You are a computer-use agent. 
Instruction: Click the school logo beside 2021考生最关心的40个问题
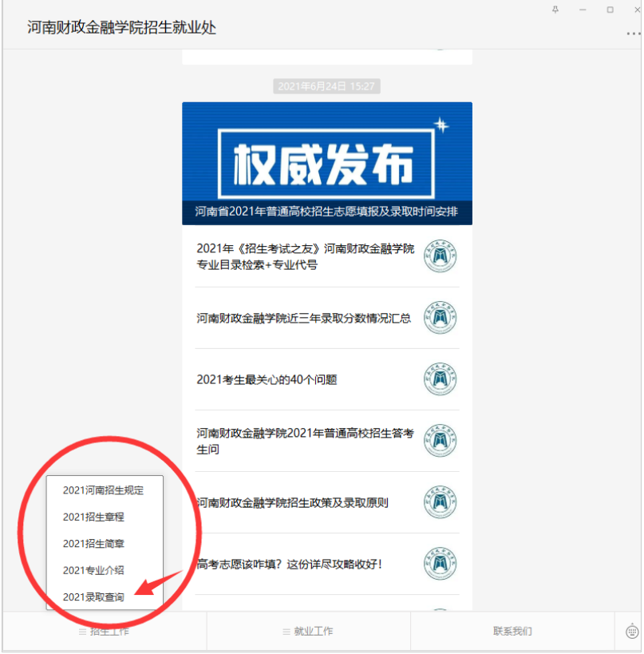440,379
